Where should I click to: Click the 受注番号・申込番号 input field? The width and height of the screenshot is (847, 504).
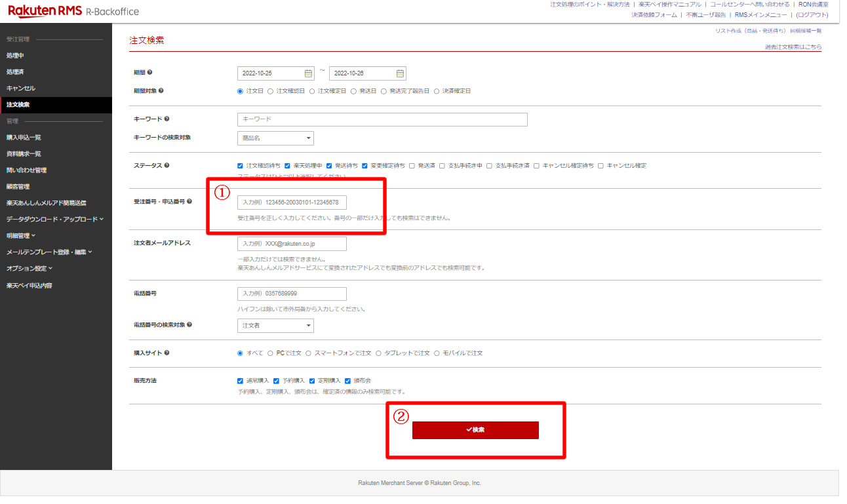(292, 203)
